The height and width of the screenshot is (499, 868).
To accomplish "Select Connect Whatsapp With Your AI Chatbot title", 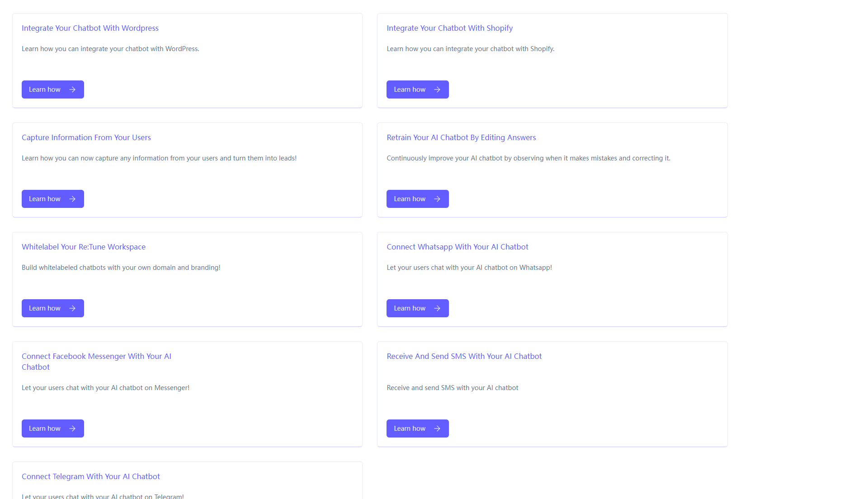I will pos(457,247).
